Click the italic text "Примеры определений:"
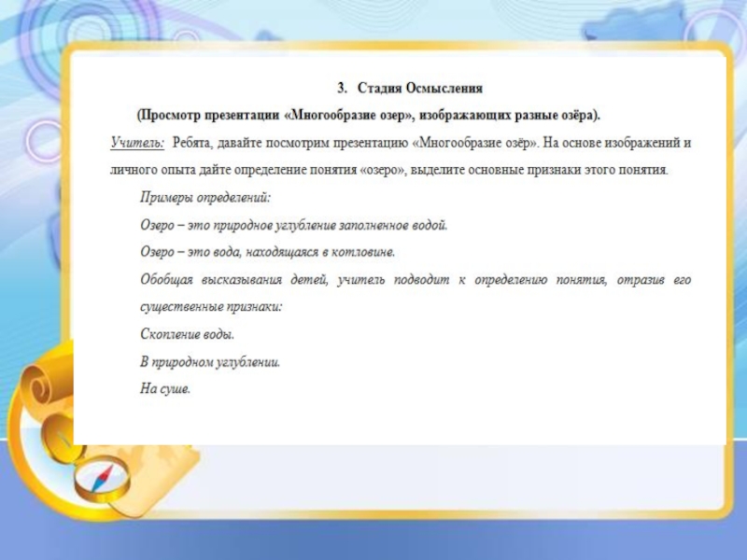 (x=205, y=198)
